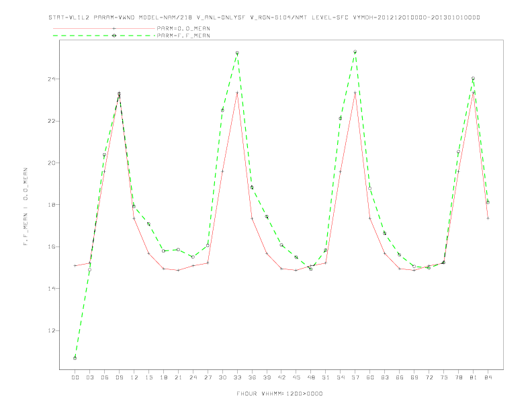
Task: Click the x-axis tick label 75
Action: 444,377
